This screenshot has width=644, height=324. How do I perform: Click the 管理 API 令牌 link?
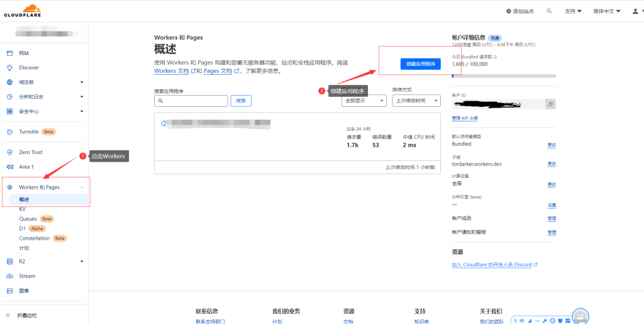point(465,118)
